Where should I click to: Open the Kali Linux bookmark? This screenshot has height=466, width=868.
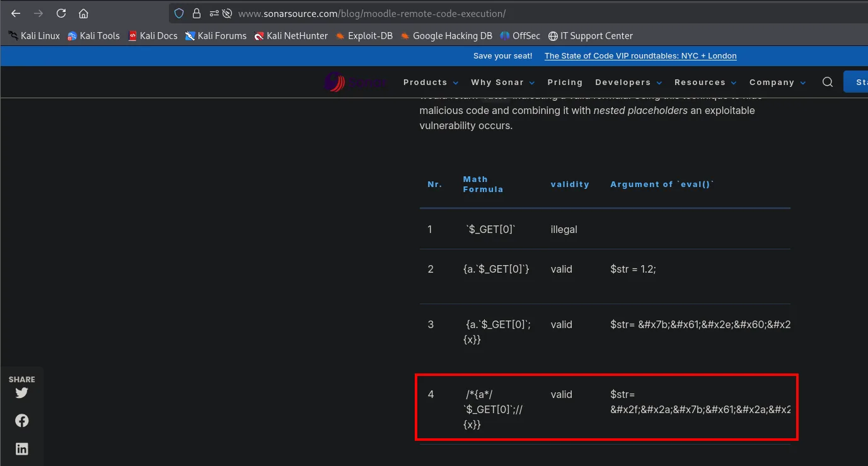click(x=34, y=36)
